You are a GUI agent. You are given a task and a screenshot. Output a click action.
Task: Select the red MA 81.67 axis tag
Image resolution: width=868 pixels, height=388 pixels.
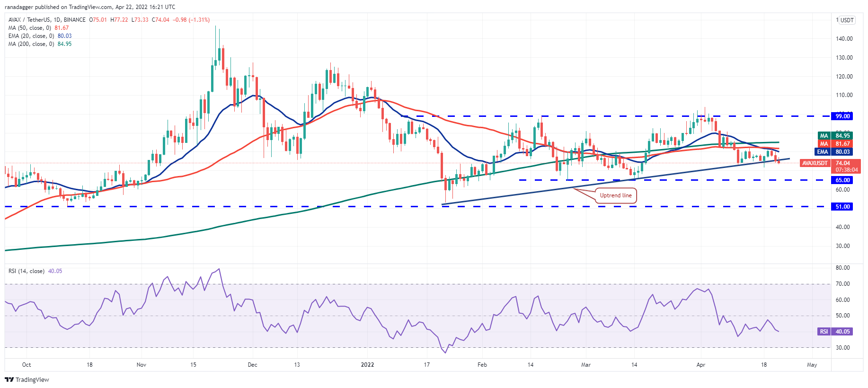coord(835,144)
